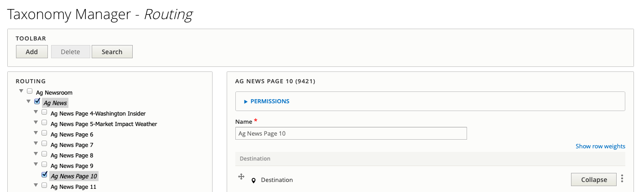Tick the Ag News Page 7 checkbox
This screenshot has width=644, height=192.
[x=44, y=143]
